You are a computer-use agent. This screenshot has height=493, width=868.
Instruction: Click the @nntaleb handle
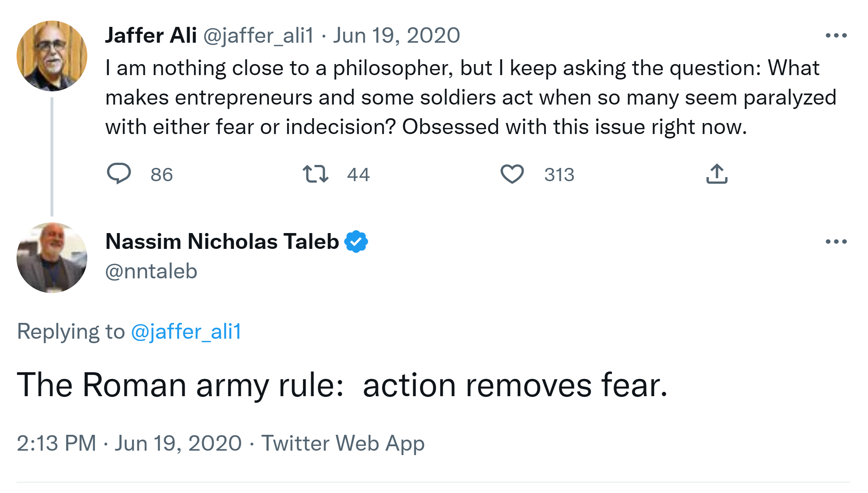tap(151, 271)
